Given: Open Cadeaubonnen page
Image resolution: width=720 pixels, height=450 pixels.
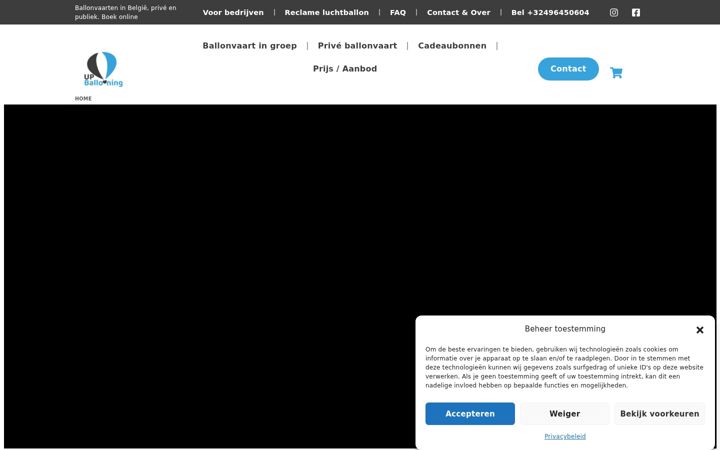Looking at the screenshot, I should pos(452,45).
